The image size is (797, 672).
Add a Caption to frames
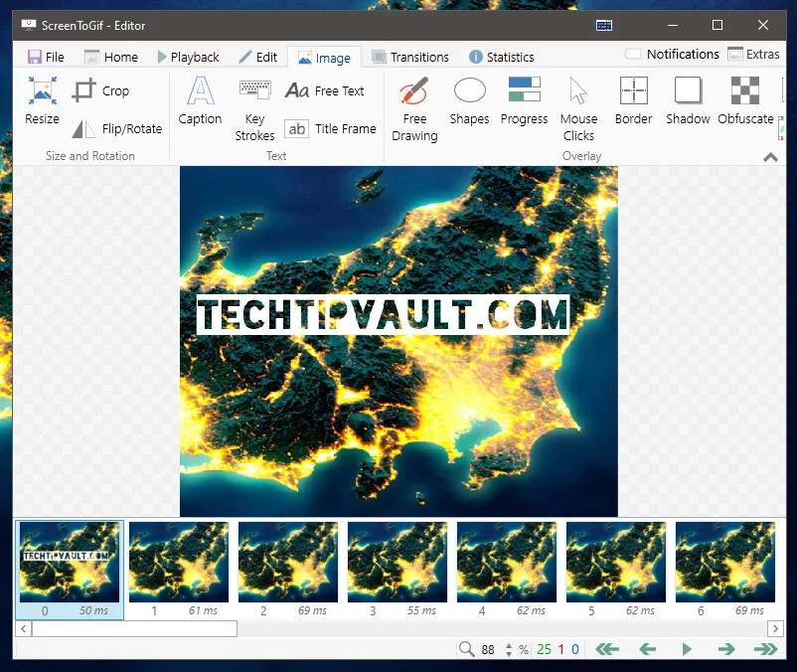[200, 101]
